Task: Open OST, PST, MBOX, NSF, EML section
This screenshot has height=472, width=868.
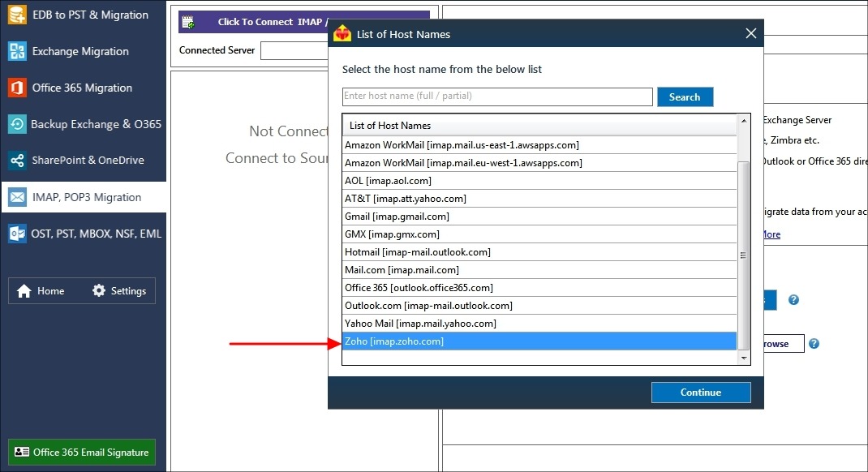Action: (83, 234)
